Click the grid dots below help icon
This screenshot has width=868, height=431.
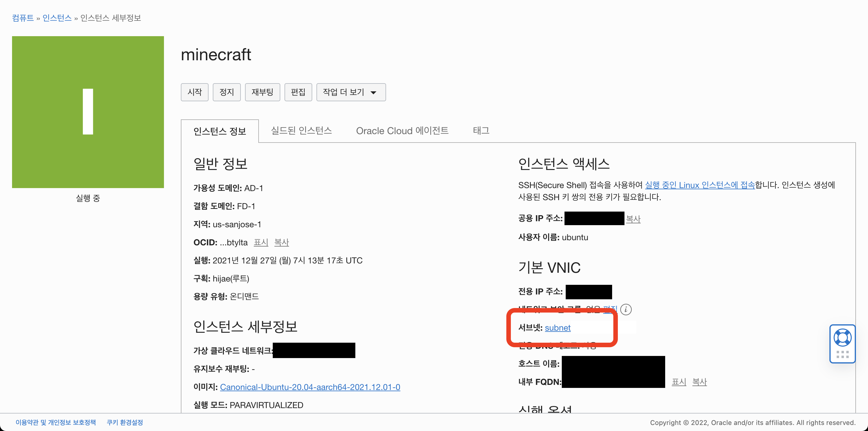point(842,354)
